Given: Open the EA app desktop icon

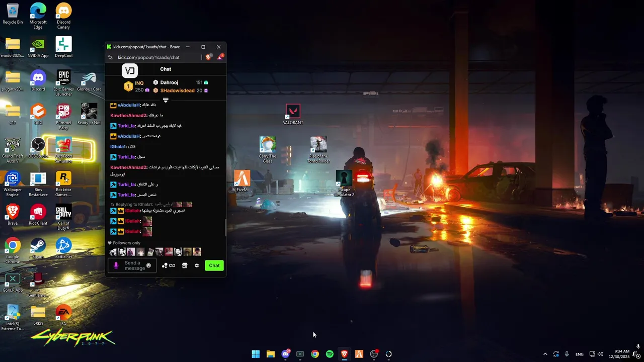Looking at the screenshot, I should tap(63, 315).
